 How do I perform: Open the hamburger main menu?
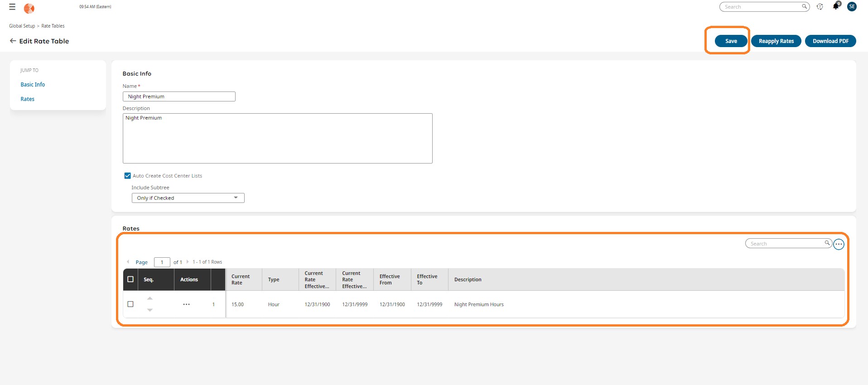point(12,7)
